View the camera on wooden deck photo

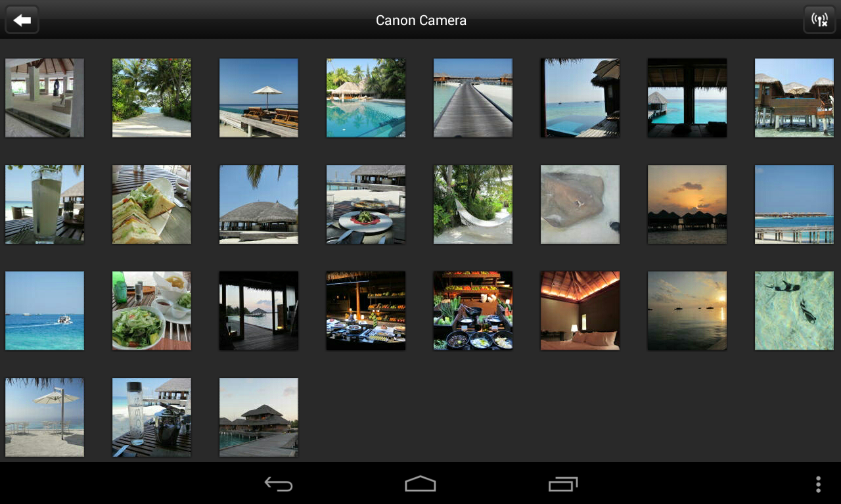151,417
